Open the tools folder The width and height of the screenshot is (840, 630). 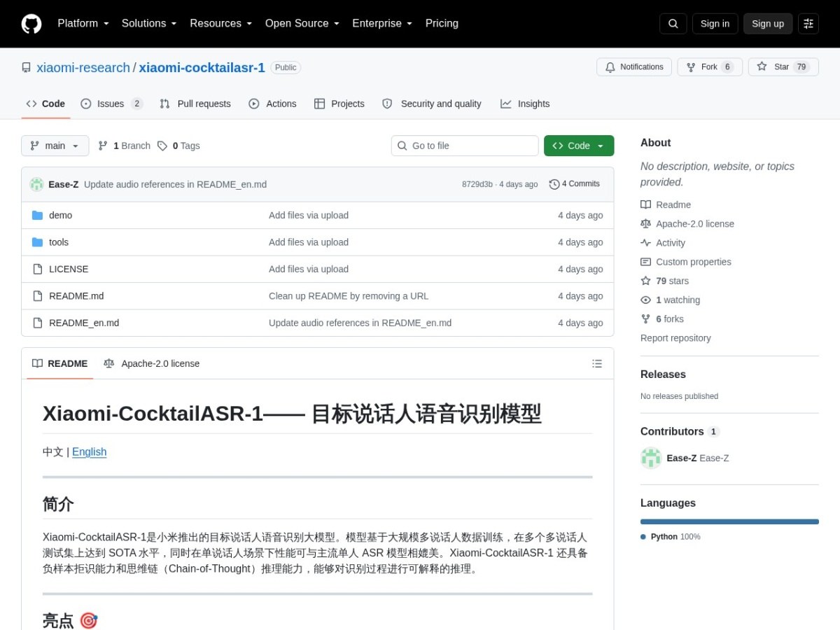(59, 242)
